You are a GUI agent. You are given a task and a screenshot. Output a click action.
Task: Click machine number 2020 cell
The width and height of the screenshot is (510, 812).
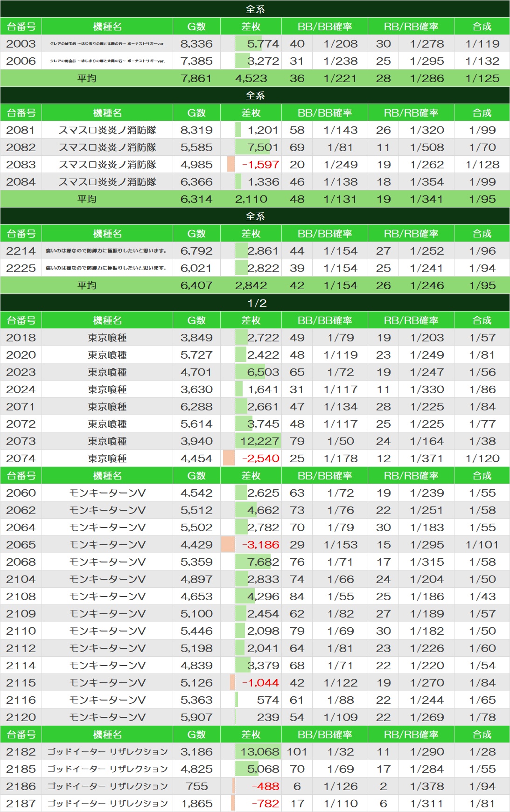tap(21, 355)
